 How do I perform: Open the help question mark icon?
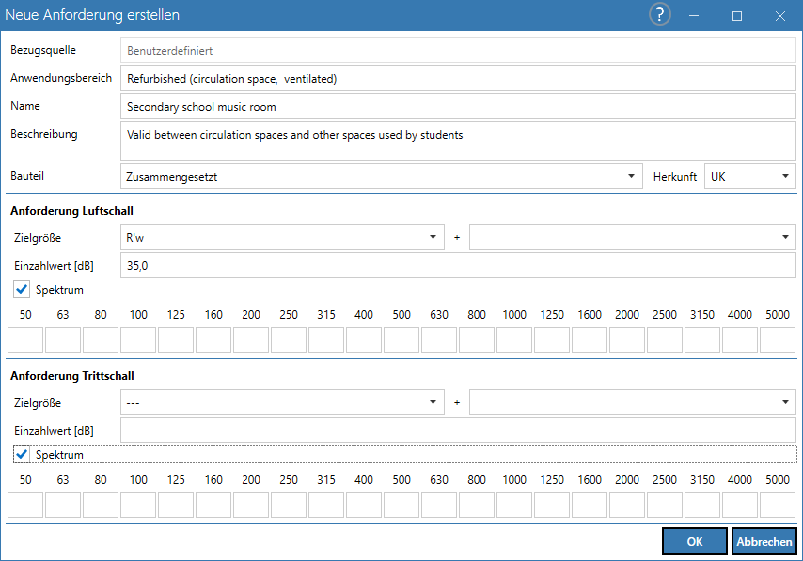[x=660, y=14]
